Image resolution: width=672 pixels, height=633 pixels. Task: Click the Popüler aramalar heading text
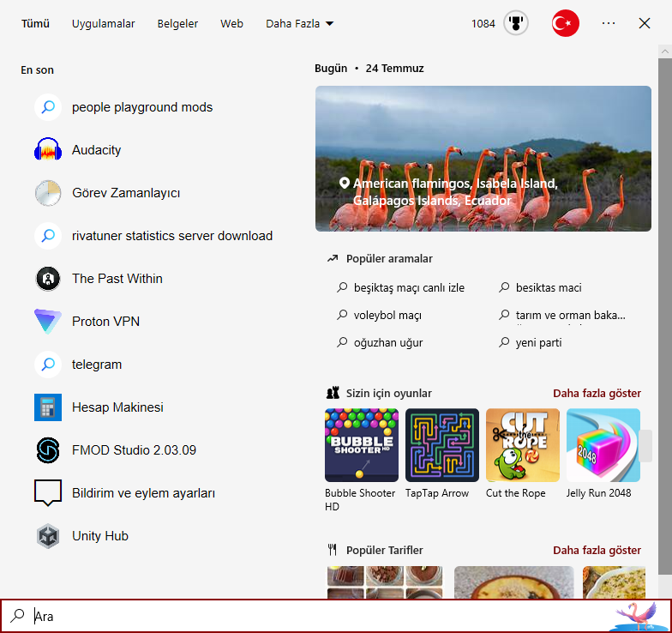point(389,259)
